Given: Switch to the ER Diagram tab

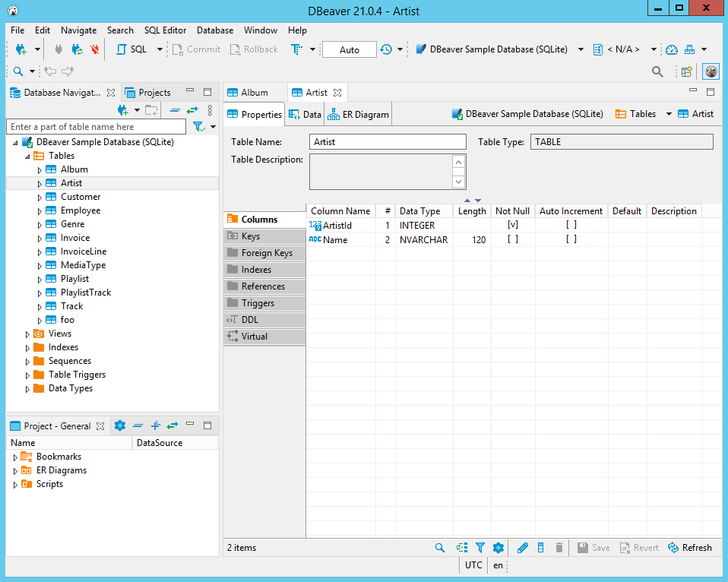Looking at the screenshot, I should [358, 115].
